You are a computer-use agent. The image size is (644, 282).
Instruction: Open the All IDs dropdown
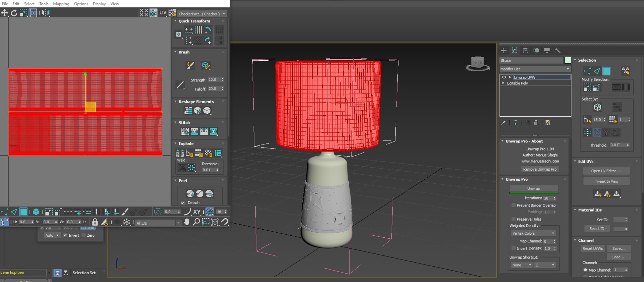[x=158, y=223]
